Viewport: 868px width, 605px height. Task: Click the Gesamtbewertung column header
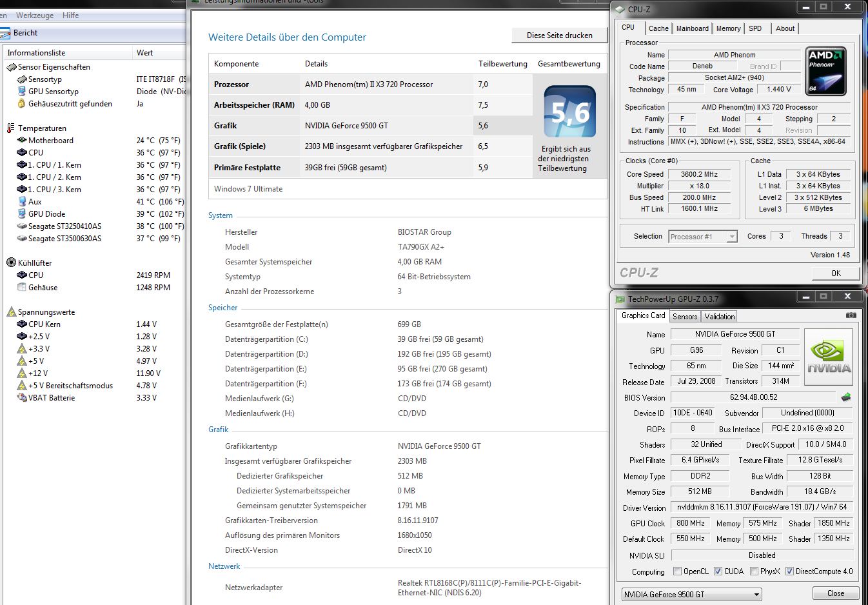pos(569,64)
